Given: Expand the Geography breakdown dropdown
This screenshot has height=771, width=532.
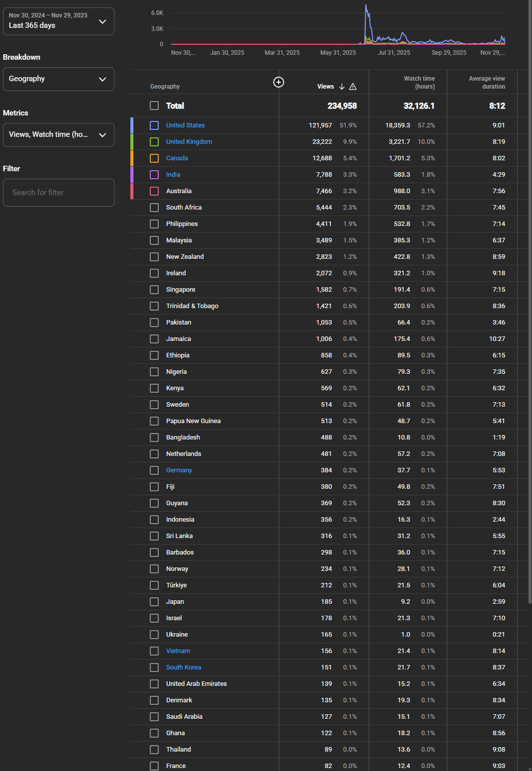Looking at the screenshot, I should pos(58,79).
